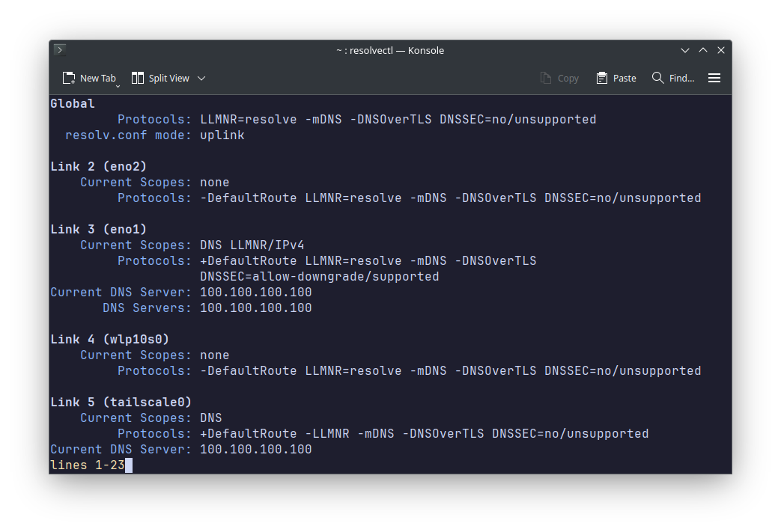Click the "Global" heading line

point(72,103)
